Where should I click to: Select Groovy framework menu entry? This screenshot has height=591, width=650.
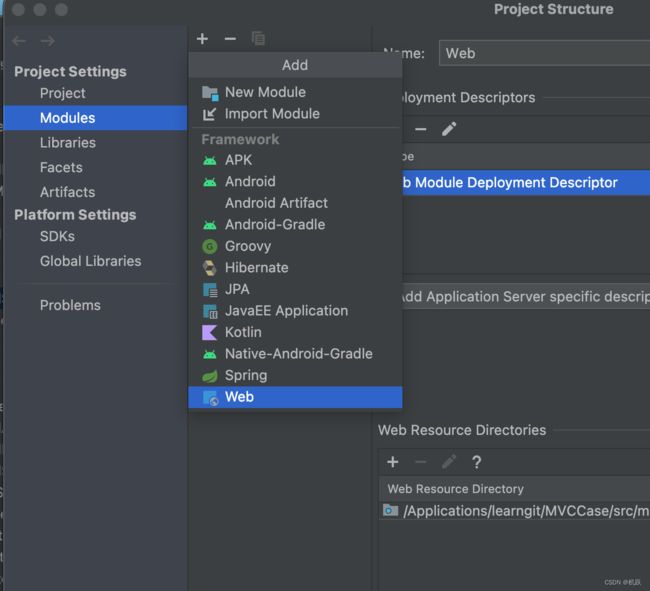click(295, 246)
